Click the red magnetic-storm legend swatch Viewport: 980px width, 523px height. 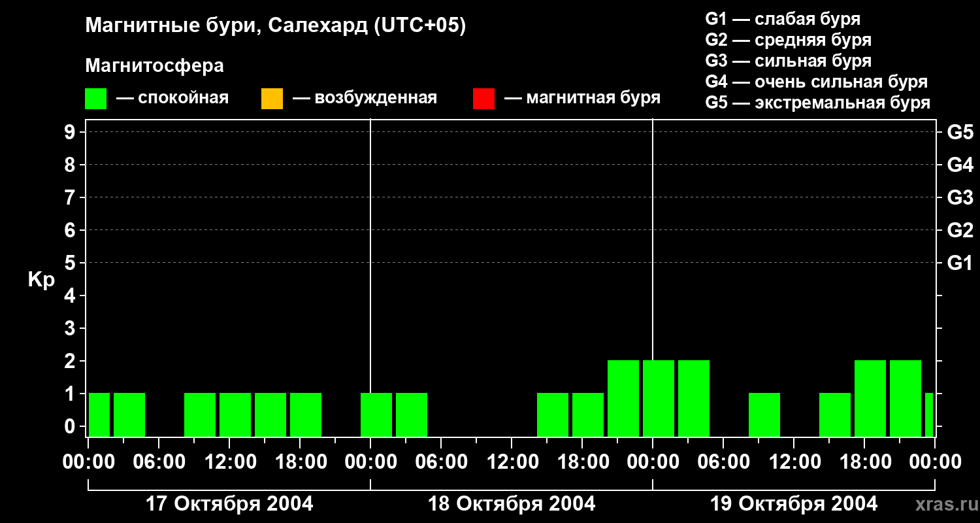click(483, 99)
